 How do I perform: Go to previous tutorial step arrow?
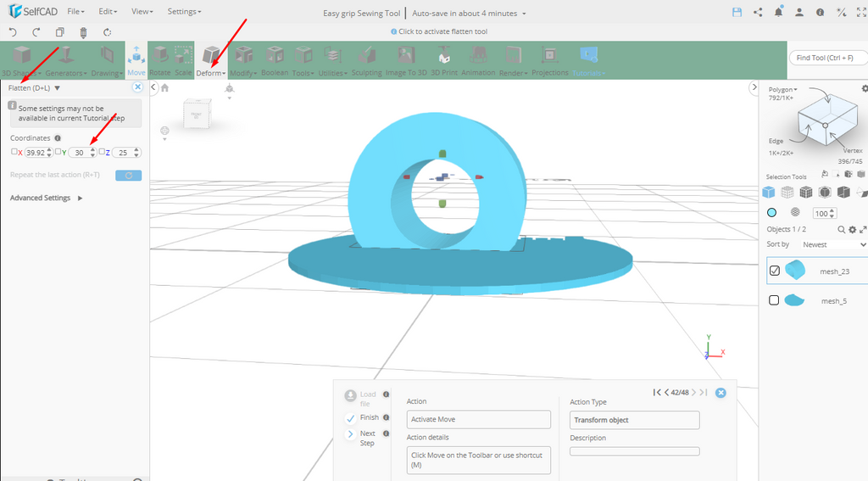[666, 392]
